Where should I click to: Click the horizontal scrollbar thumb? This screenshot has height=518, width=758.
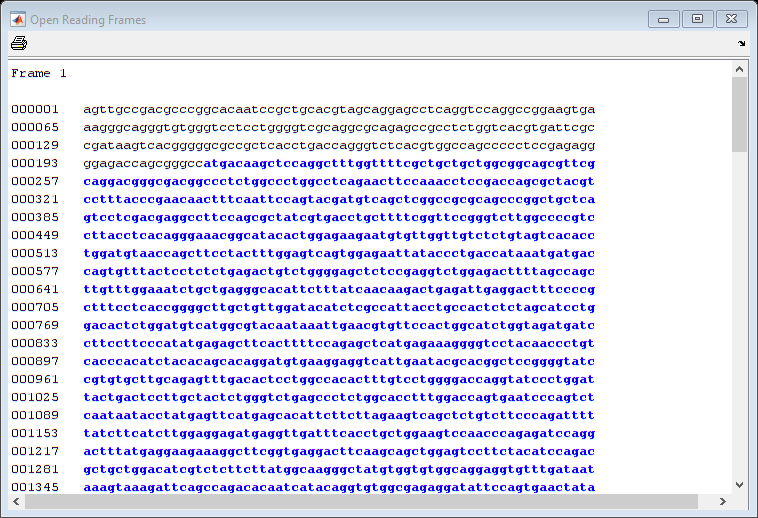[x=361, y=502]
